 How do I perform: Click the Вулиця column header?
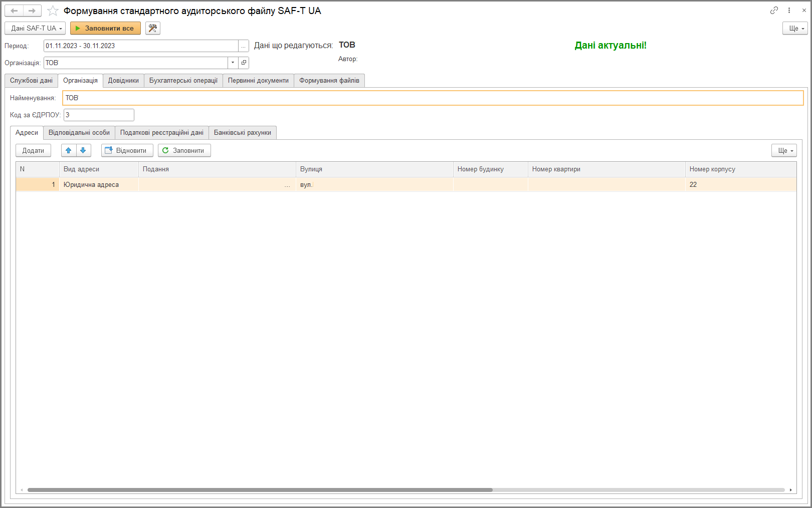(375, 169)
